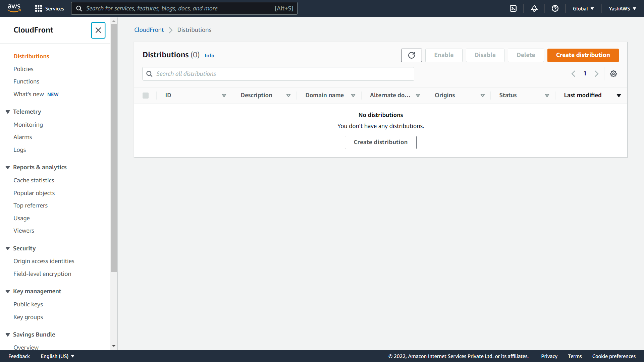Click the AWS logo home icon
644x362 pixels.
14,8
